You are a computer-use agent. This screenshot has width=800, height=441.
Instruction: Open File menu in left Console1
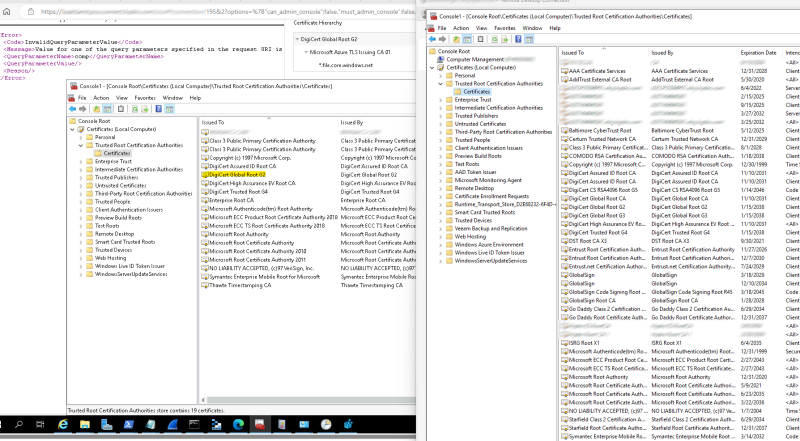[82, 98]
